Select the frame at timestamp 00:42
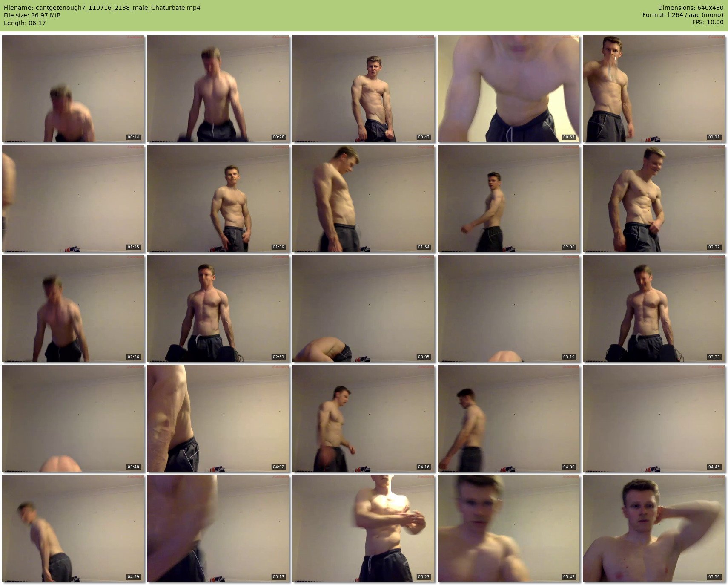Image resolution: width=728 pixels, height=585 pixels. (364, 89)
